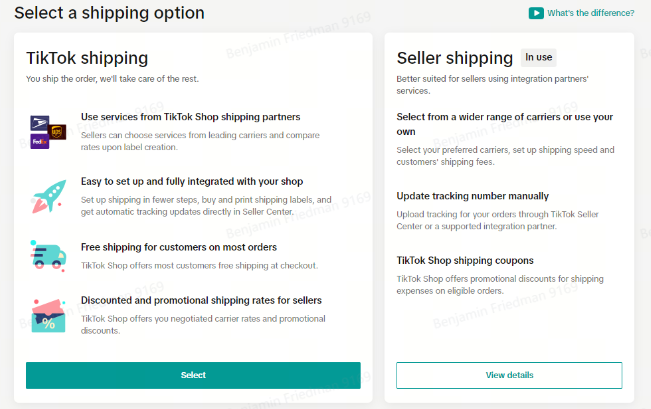Click the "Select a shipping option" page title
This screenshot has height=409, width=651.
point(109,13)
